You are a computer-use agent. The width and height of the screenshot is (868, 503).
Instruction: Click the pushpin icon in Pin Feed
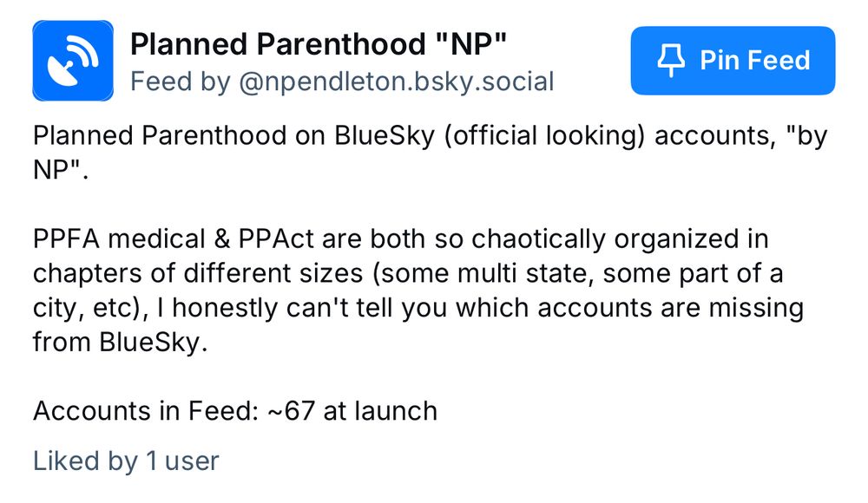671,61
